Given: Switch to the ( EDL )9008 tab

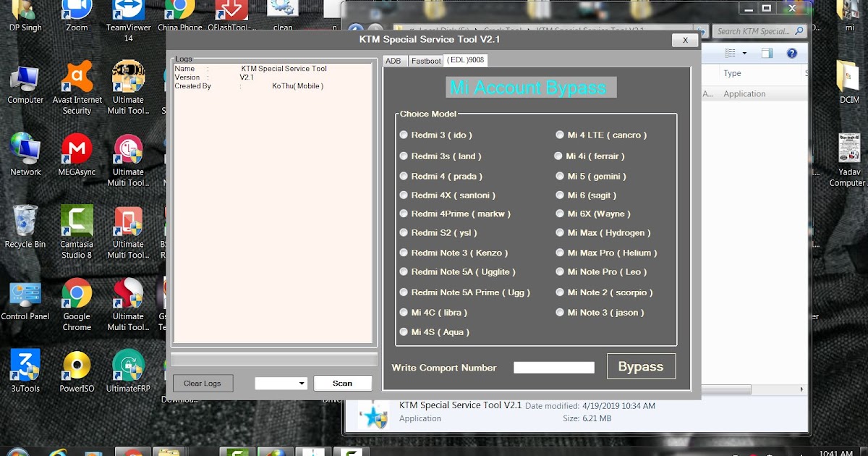Looking at the screenshot, I should pos(466,59).
